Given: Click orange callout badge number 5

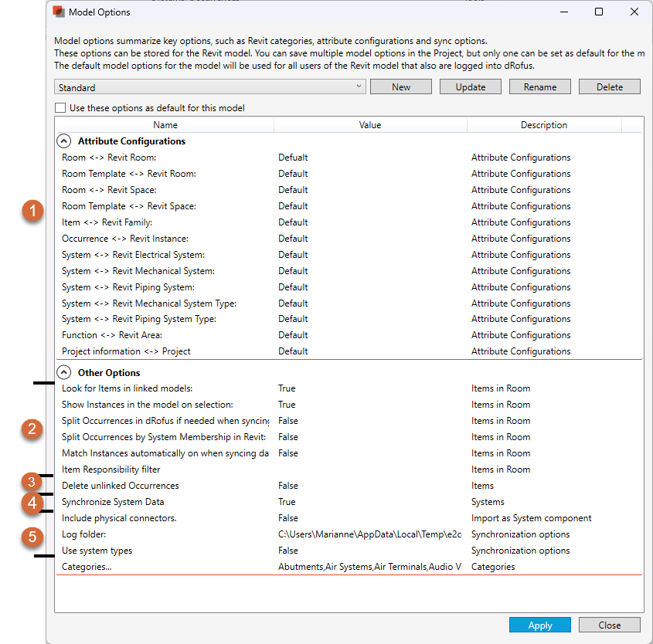Looking at the screenshot, I should coord(32,537).
